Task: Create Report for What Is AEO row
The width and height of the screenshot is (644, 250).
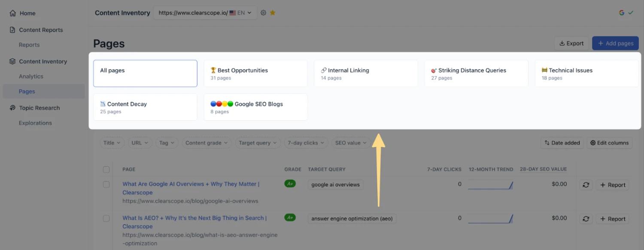Action: (613, 219)
